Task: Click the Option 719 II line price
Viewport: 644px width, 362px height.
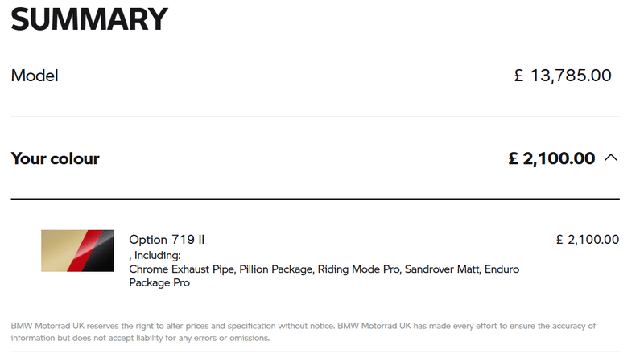Action: coord(588,240)
